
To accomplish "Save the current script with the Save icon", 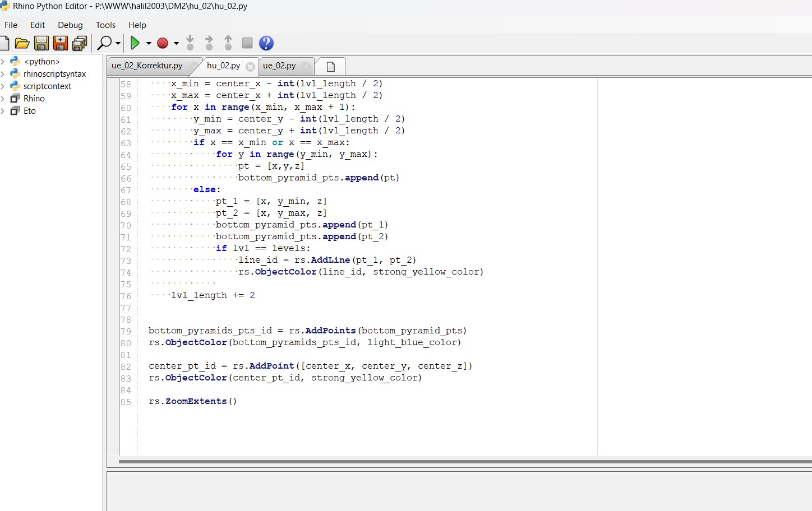I will 41,43.
